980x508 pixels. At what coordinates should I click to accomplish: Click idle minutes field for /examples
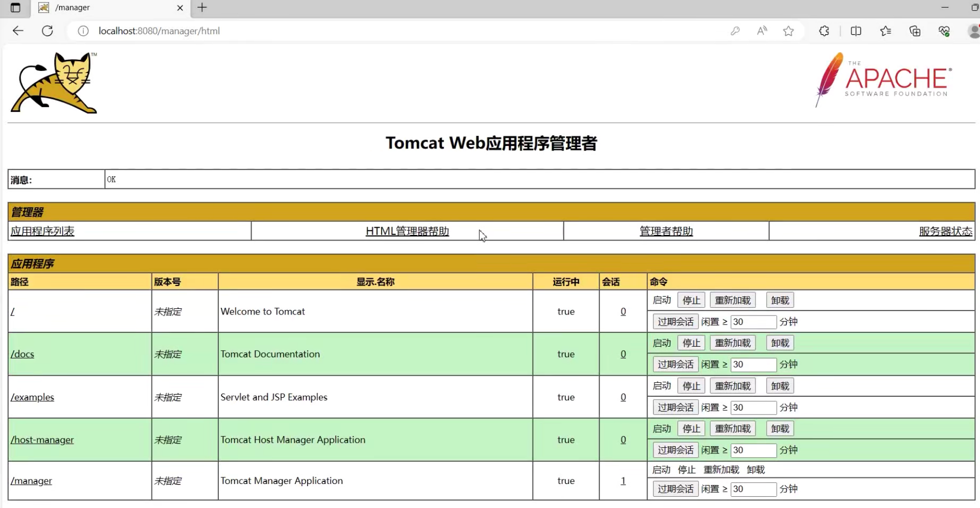[x=753, y=407]
